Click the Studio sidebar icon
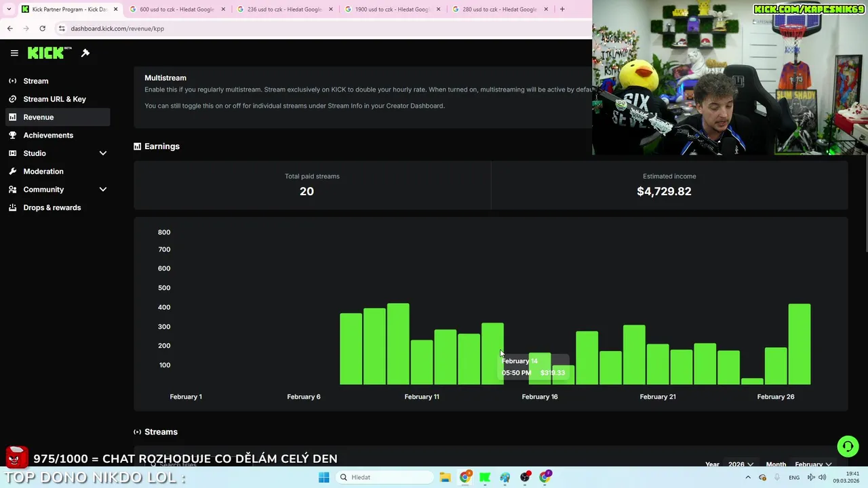Viewport: 868px width, 488px height. point(13,153)
